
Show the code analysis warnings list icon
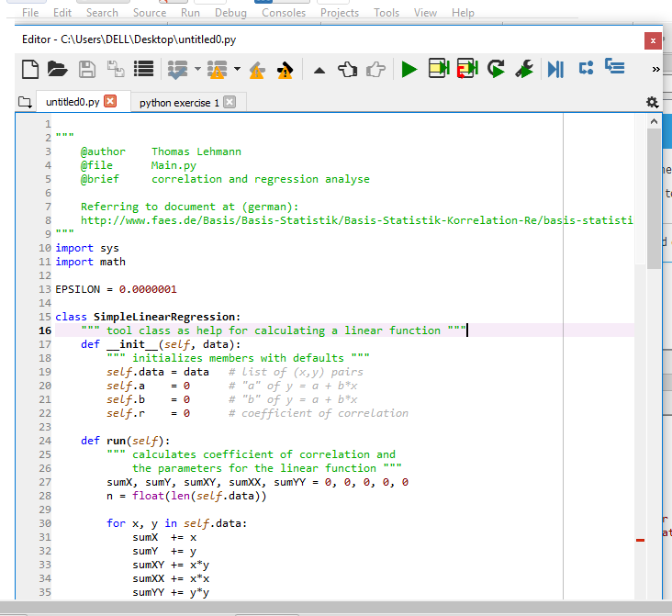217,69
